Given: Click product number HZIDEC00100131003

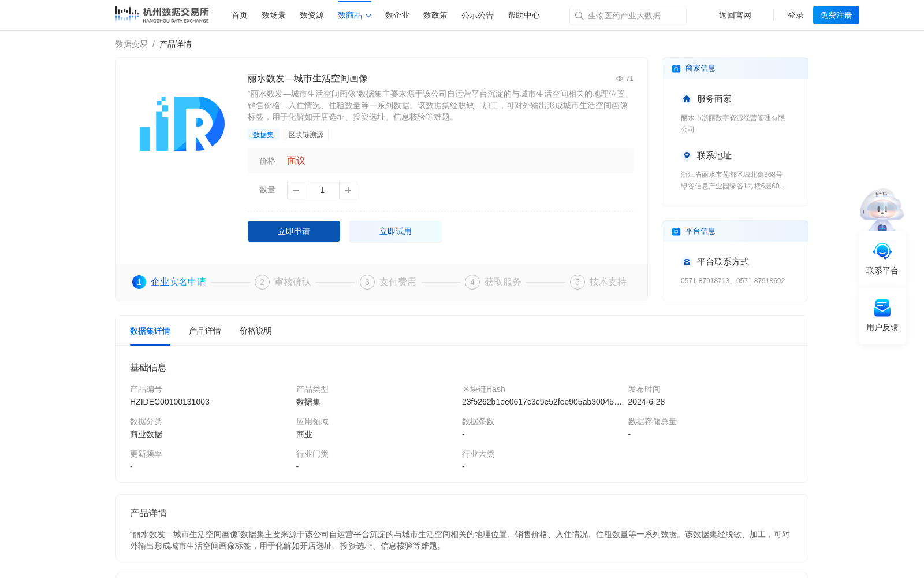Looking at the screenshot, I should pos(170,402).
